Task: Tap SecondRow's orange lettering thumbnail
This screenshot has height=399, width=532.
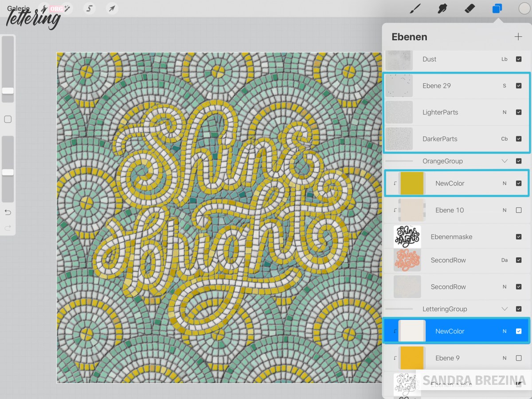Action: pyautogui.click(x=407, y=260)
